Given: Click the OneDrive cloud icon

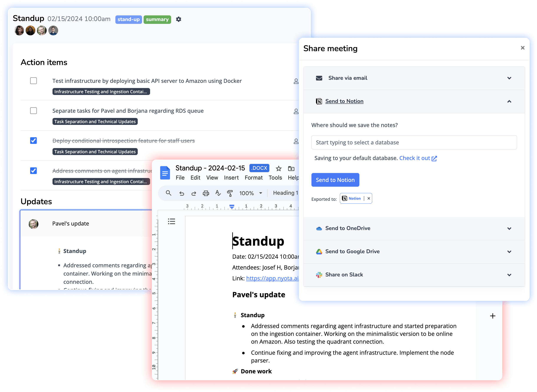Looking at the screenshot, I should 319,228.
